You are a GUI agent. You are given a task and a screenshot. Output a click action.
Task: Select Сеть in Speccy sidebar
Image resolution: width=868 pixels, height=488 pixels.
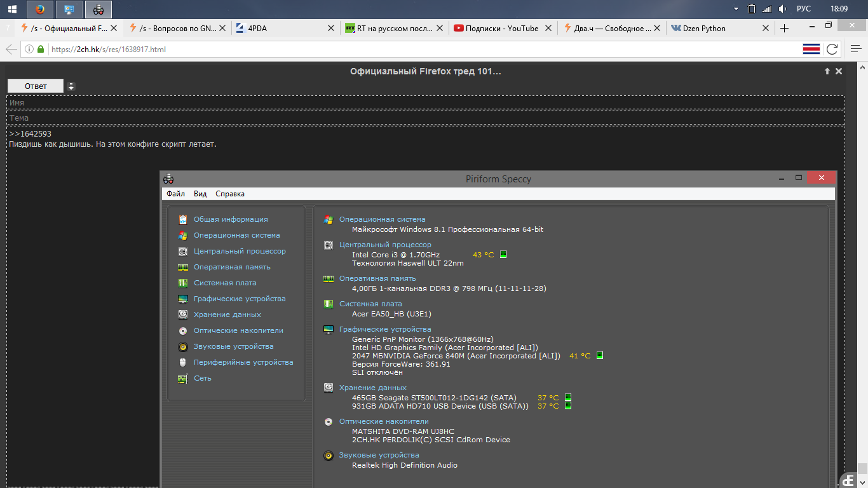[x=202, y=378]
